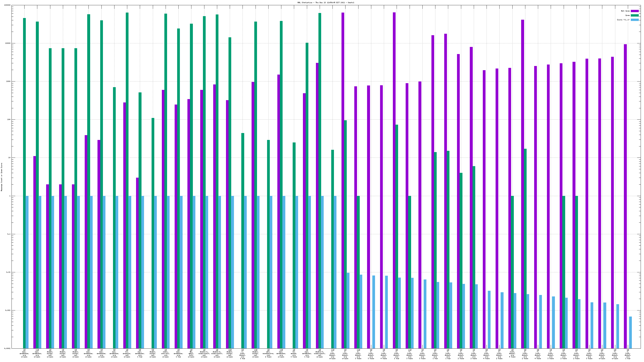Viewport: 644px width, 362px height.
Task: Click the dnsbl-1.uceprotect.net origin axis label
Action: (x=204, y=353)
